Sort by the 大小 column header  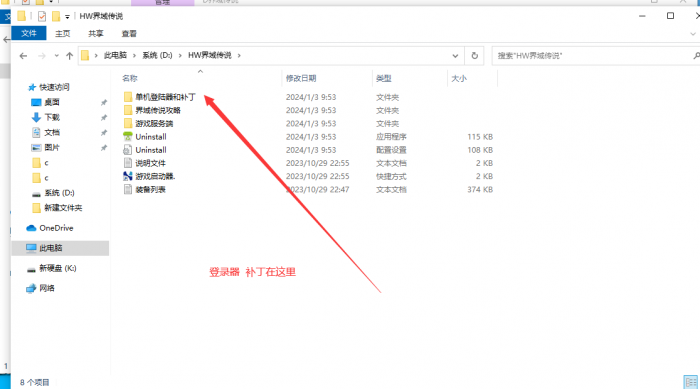pos(459,78)
